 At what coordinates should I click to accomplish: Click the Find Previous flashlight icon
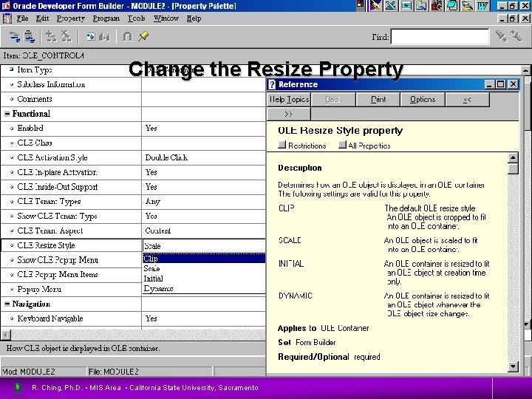[516, 36]
